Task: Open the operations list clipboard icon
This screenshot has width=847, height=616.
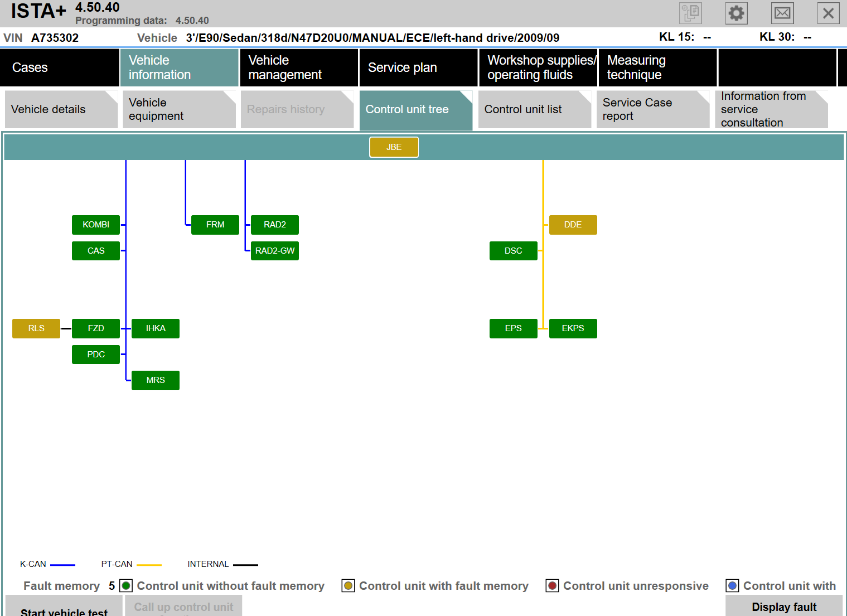Action: 690,13
